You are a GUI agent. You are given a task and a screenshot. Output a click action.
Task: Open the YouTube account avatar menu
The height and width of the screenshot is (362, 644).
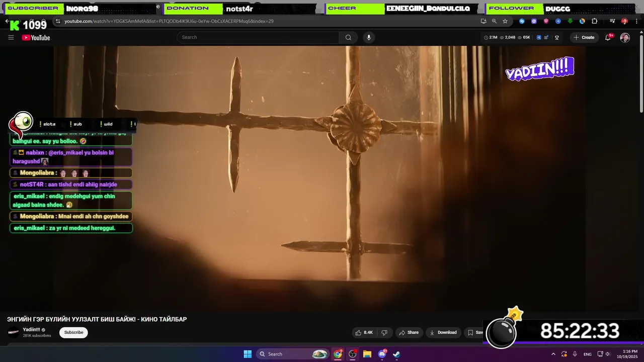tap(625, 38)
